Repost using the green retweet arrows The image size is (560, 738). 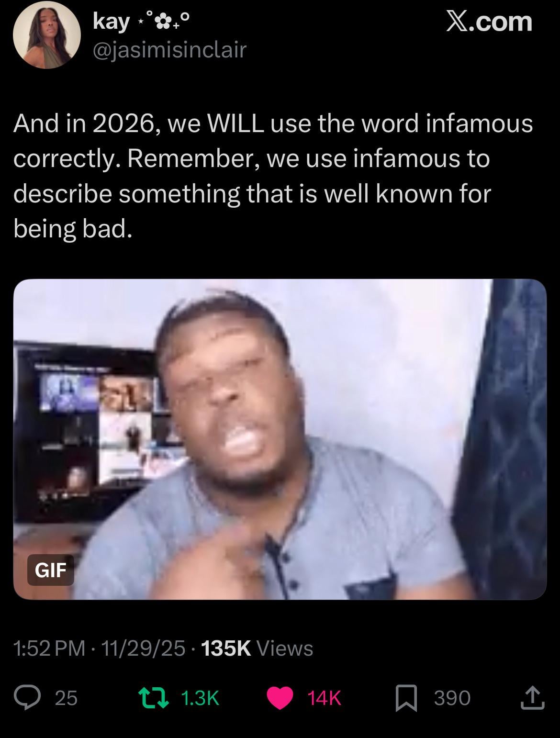tap(154, 698)
